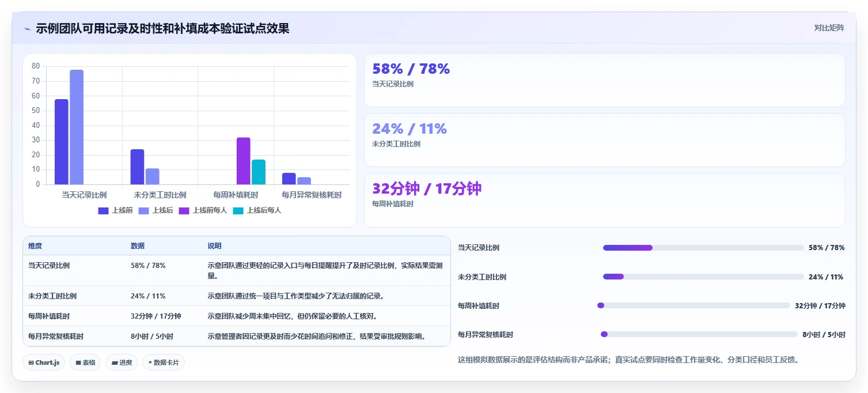
Task: Select 每周补填耗时 in the table's first column
Action: pyautogui.click(x=49, y=316)
